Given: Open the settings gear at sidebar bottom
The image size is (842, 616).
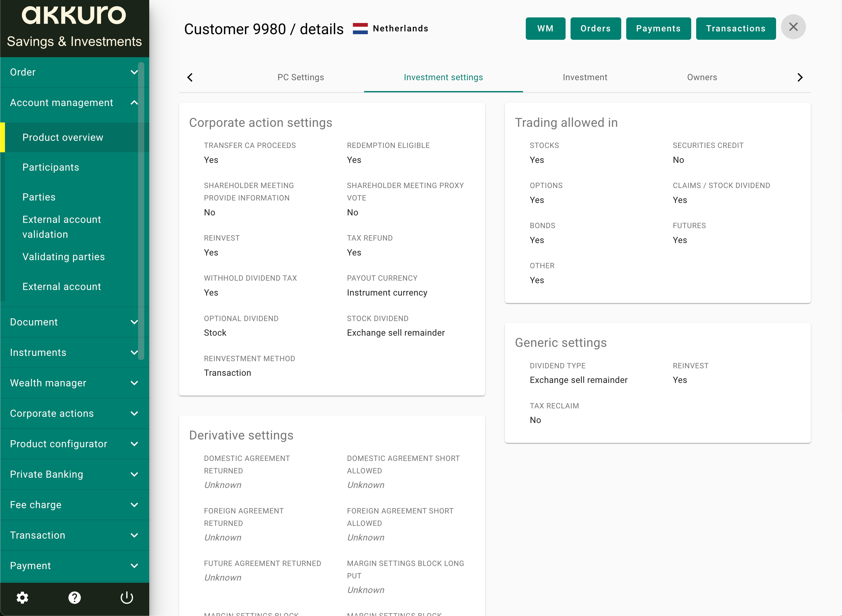Looking at the screenshot, I should click(x=22, y=598).
